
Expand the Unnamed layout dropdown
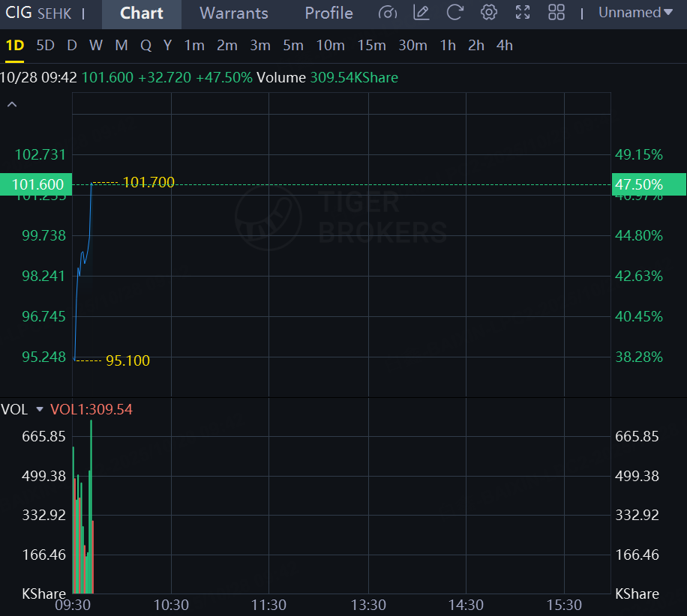(635, 13)
